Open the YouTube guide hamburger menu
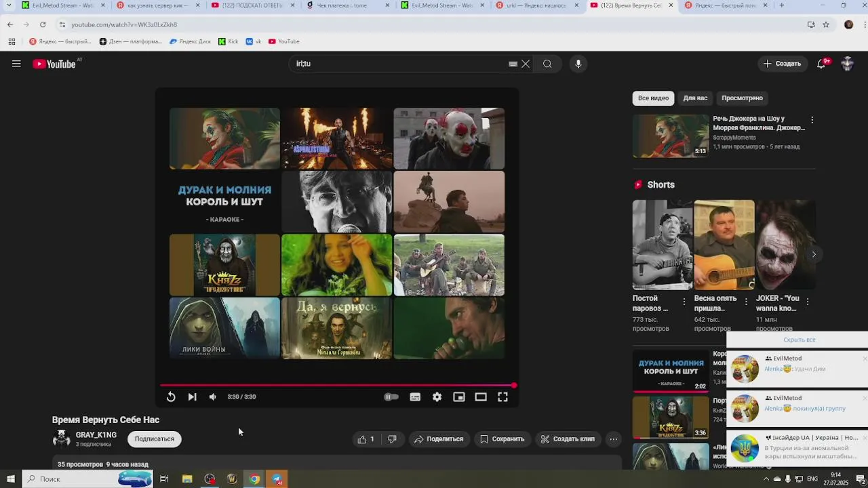This screenshot has height=488, width=868. point(16,64)
